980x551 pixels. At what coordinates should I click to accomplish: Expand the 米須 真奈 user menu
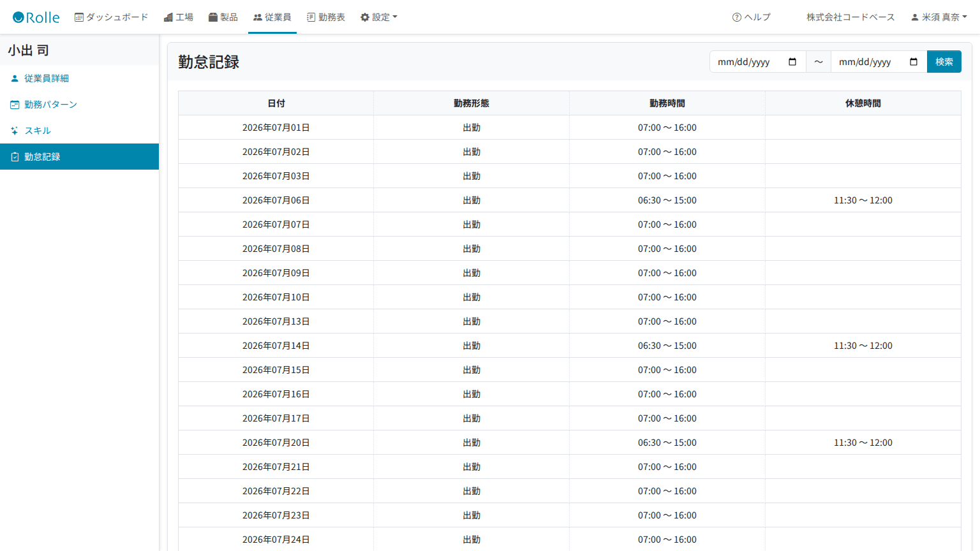[x=939, y=17]
